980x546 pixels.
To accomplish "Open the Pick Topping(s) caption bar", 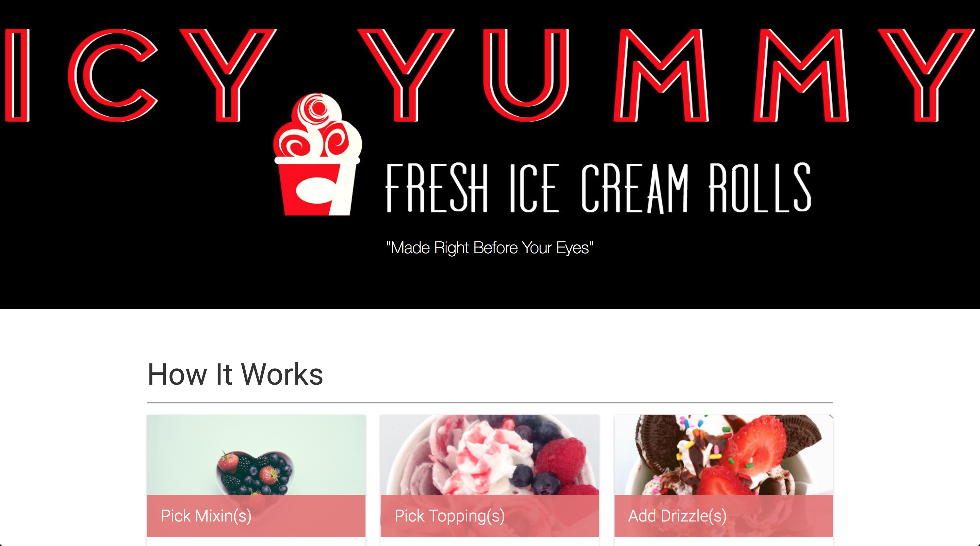I will pos(490,516).
